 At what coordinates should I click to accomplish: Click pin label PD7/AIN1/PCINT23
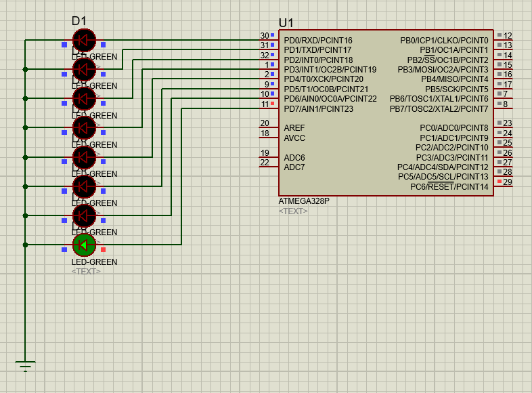coord(319,109)
